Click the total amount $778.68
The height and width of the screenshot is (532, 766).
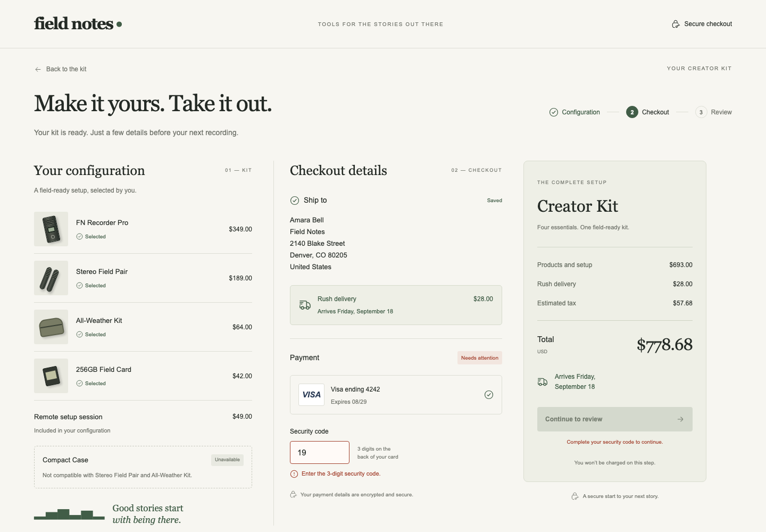click(664, 345)
